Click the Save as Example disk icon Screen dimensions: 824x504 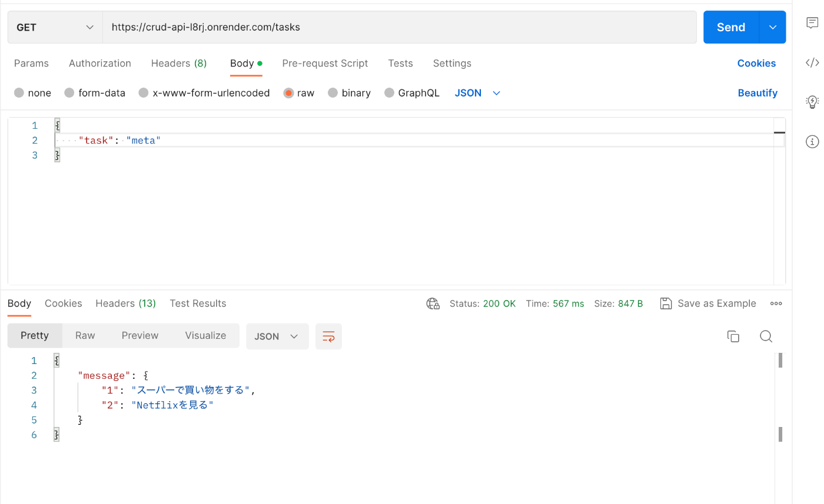666,303
